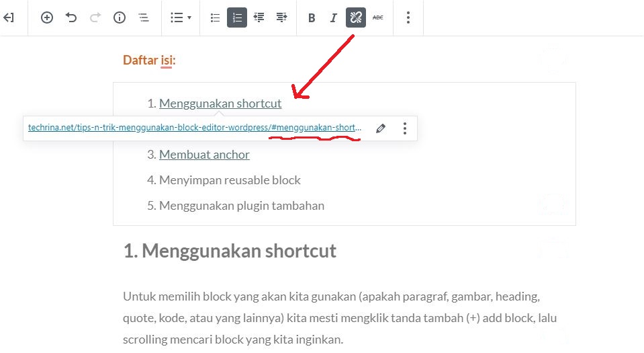This screenshot has height=353, width=644.
Task: Expand the list block type dropdown
Action: pos(181,18)
